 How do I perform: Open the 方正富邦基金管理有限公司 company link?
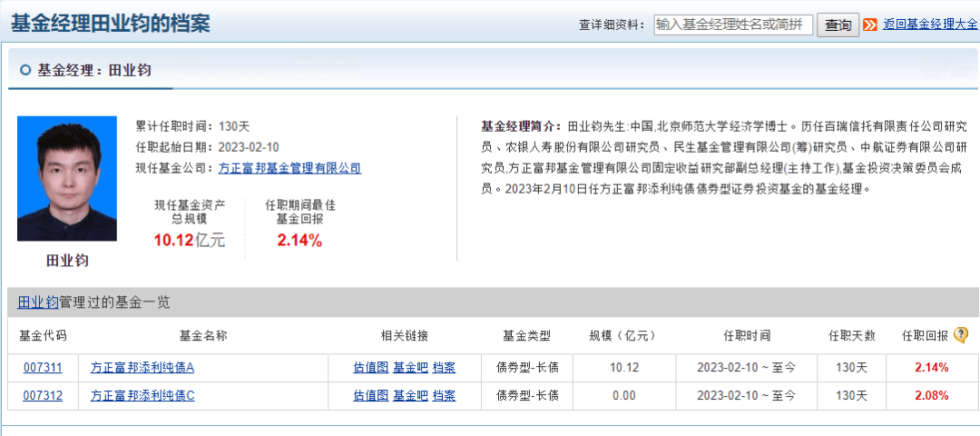pyautogui.click(x=289, y=168)
